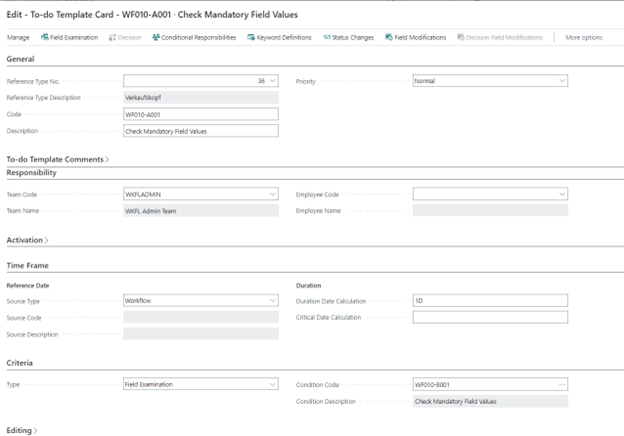
Task: Open Conditional Responsibilities action icon
Action: pyautogui.click(x=156, y=37)
